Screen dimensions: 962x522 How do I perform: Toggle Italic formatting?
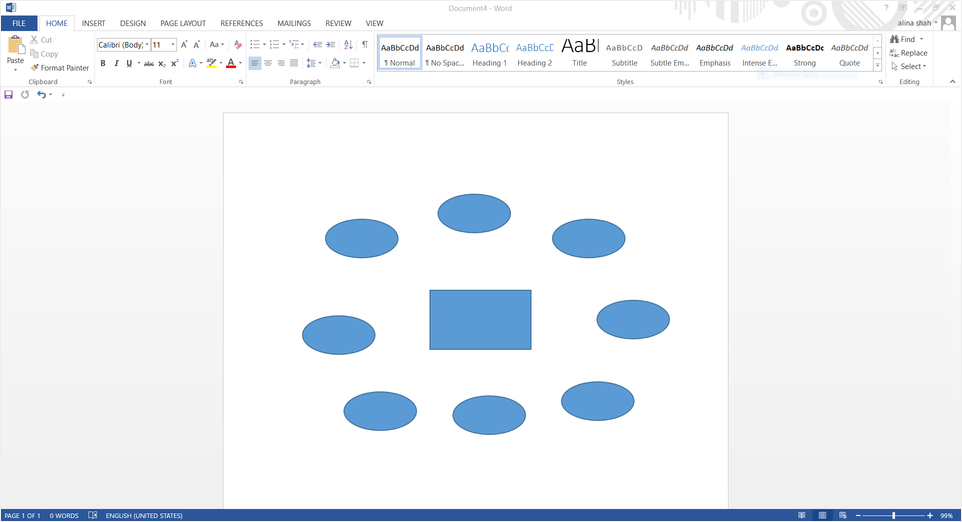point(116,64)
